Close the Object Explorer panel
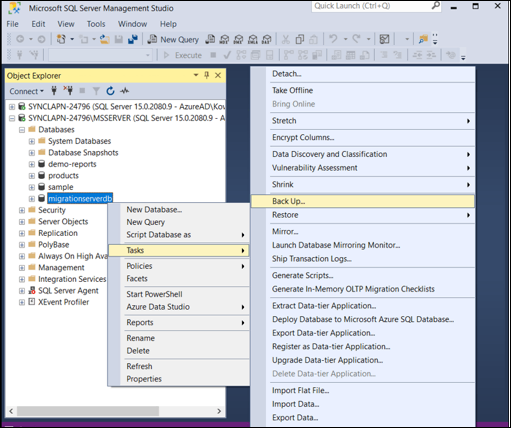 coord(218,75)
